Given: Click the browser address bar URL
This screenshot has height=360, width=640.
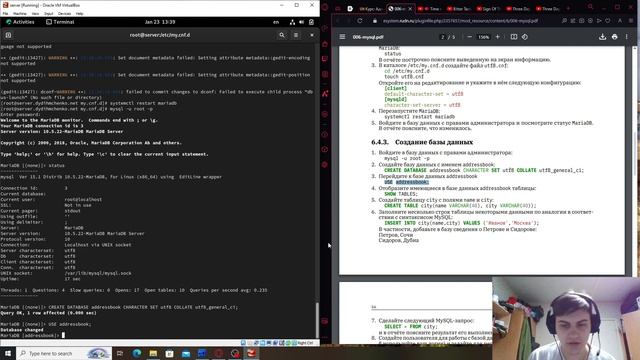Looking at the screenshot, I should tap(460, 21).
